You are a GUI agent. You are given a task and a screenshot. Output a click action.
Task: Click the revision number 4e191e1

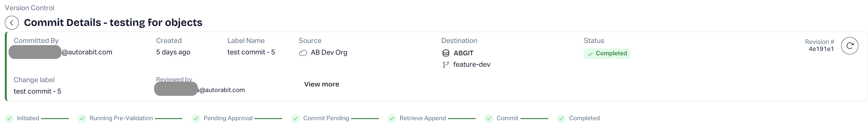click(x=821, y=49)
